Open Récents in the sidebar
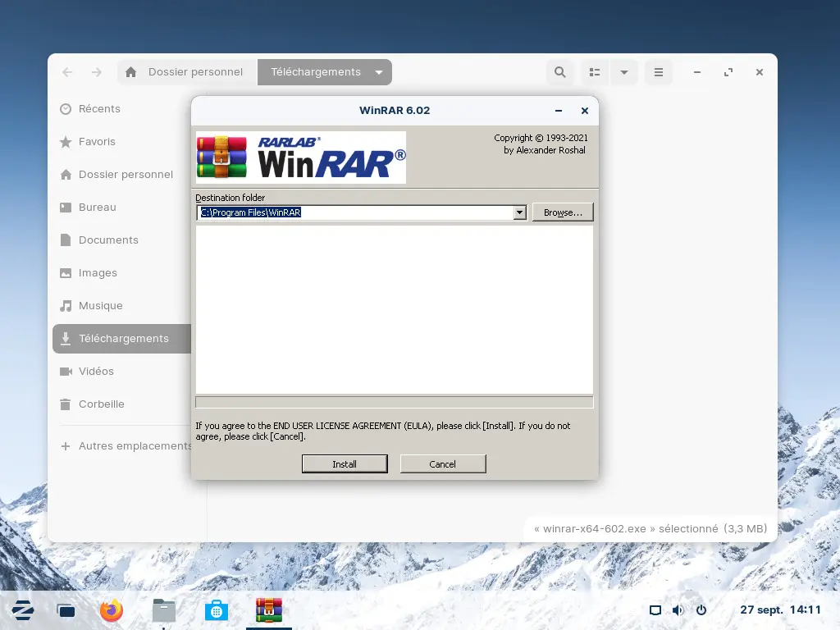The width and height of the screenshot is (840, 630). click(99, 109)
